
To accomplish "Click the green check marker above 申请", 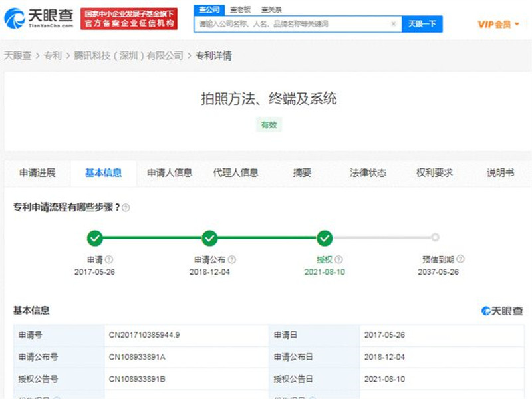I will [x=94, y=238].
